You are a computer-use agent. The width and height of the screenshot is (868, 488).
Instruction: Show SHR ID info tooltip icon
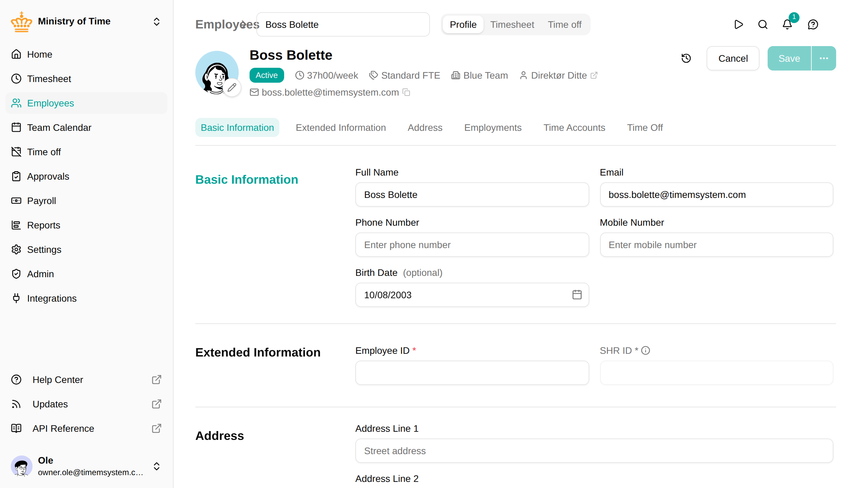pyautogui.click(x=646, y=350)
